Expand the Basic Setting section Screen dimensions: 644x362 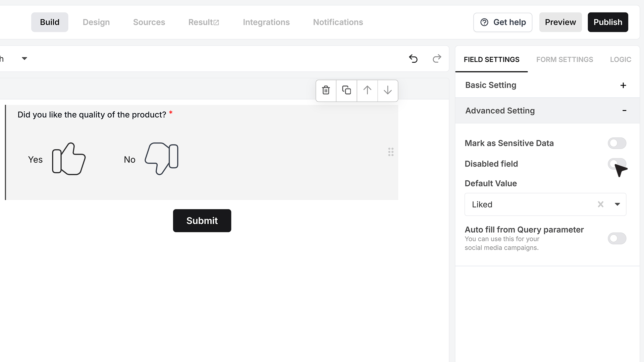pos(547,85)
